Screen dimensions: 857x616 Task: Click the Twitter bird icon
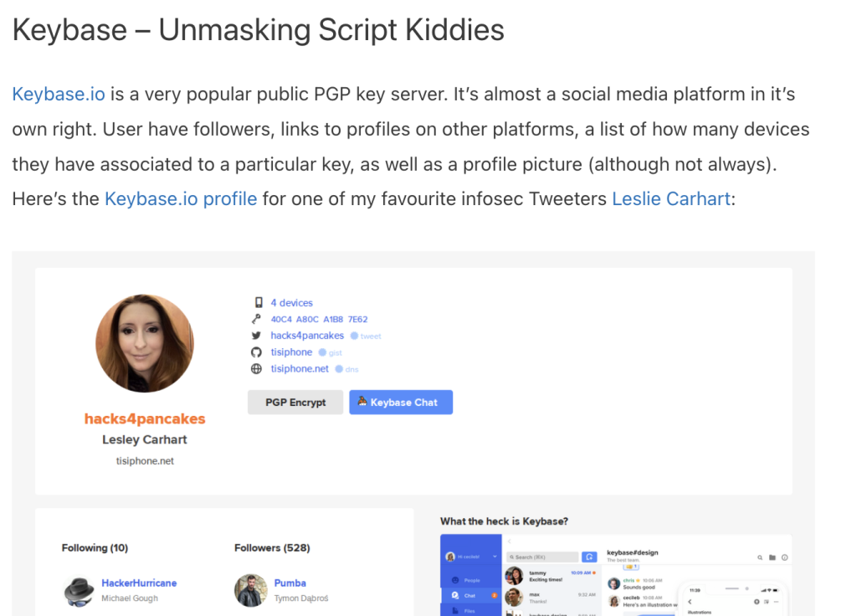pos(258,336)
